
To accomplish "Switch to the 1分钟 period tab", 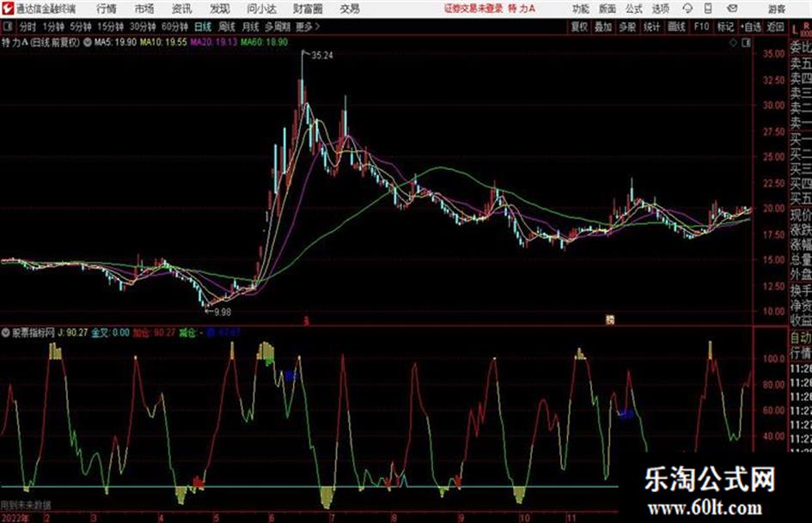I will click(52, 27).
